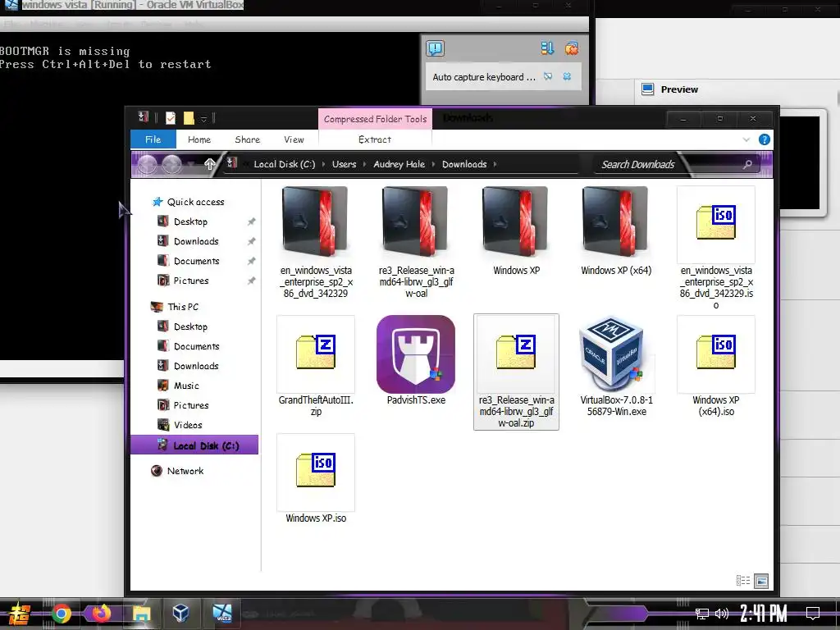Select the en_windows_vista_enterprise_sp2 .iso file

716,248
